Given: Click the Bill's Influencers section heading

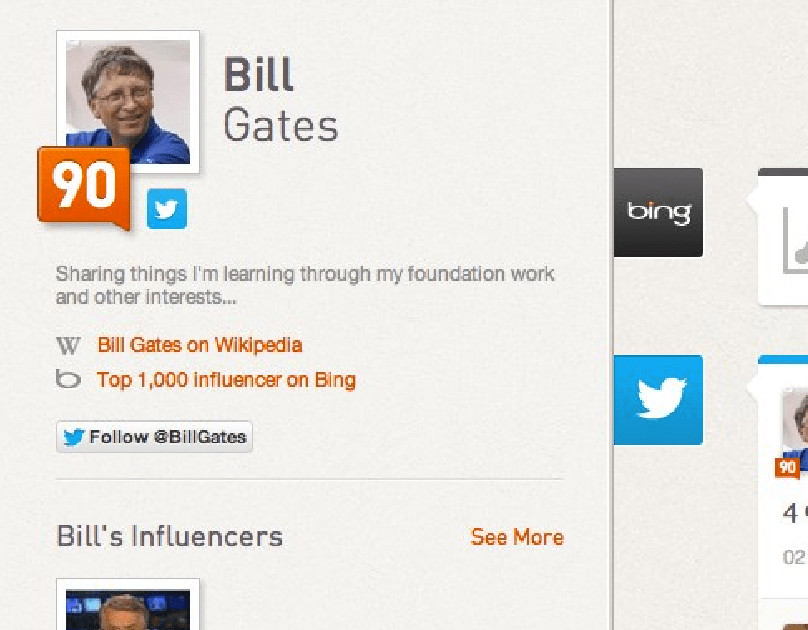Looking at the screenshot, I should (169, 537).
